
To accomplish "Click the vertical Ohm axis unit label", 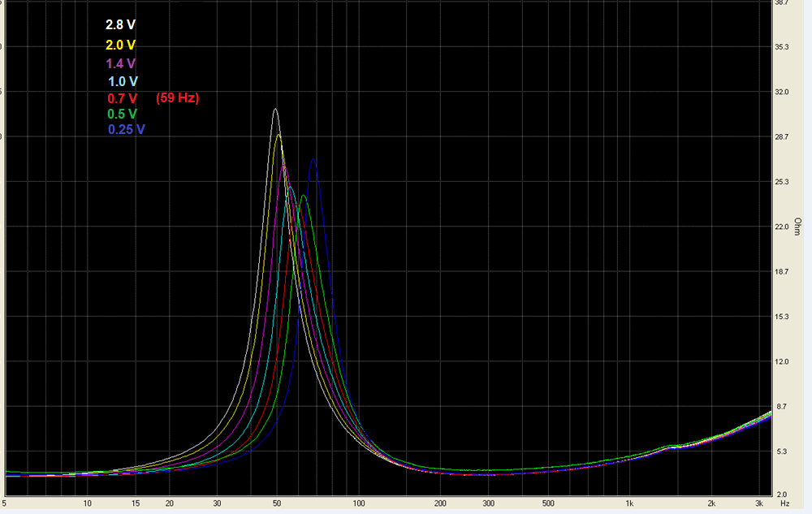I will [797, 227].
